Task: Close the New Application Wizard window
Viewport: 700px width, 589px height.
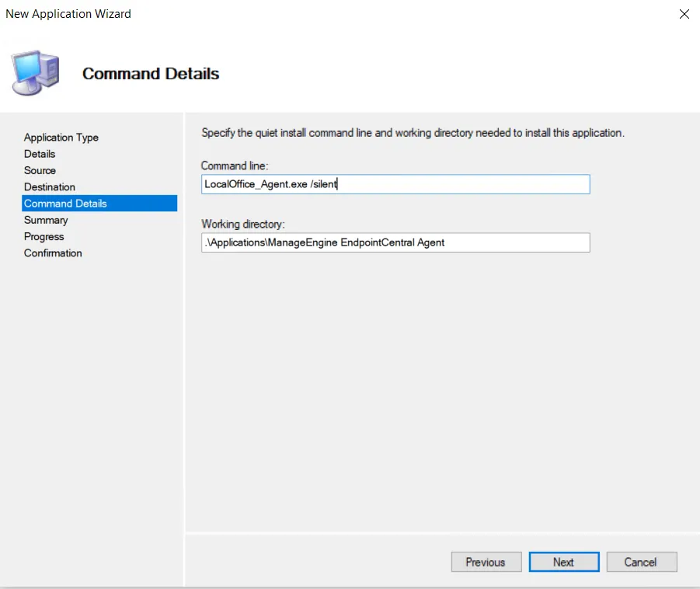Action: (684, 14)
